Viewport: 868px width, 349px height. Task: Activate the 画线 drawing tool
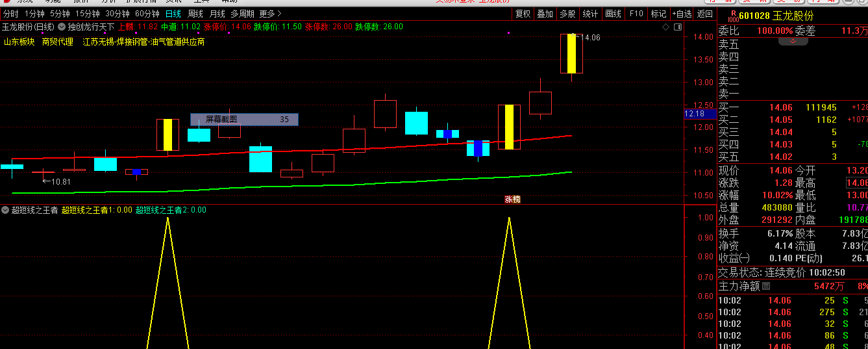613,14
